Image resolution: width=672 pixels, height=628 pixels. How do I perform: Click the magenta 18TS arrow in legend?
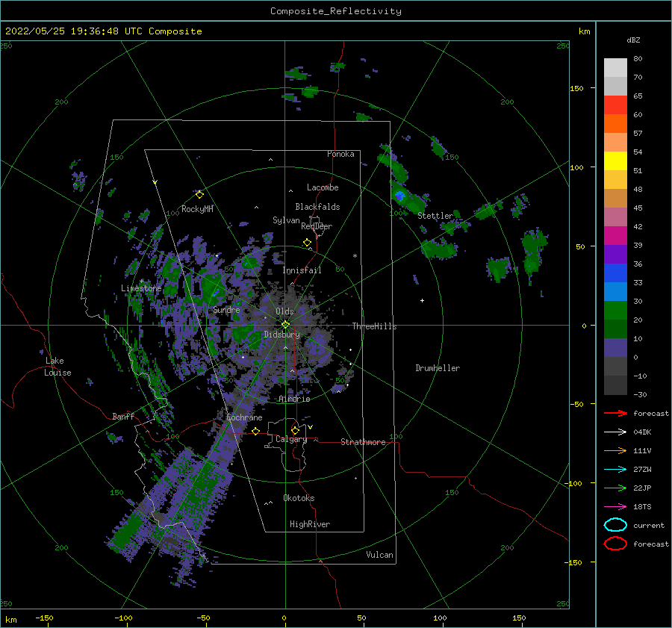tap(615, 507)
